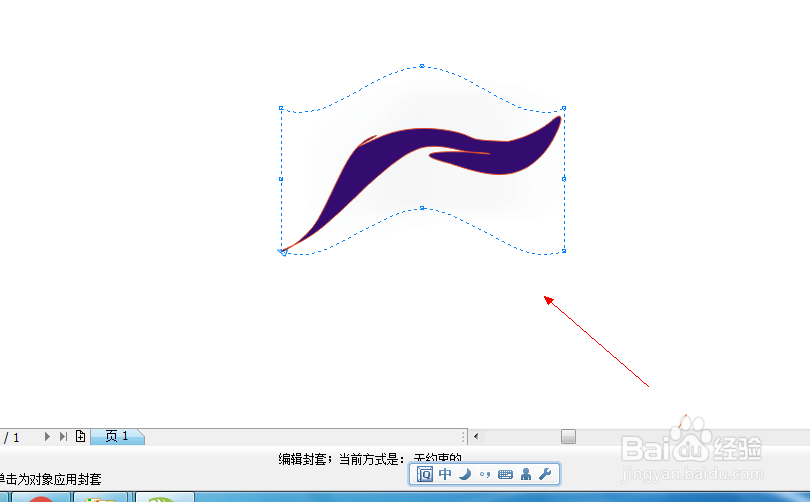
Task: Jump to the last page
Action: coord(63,436)
